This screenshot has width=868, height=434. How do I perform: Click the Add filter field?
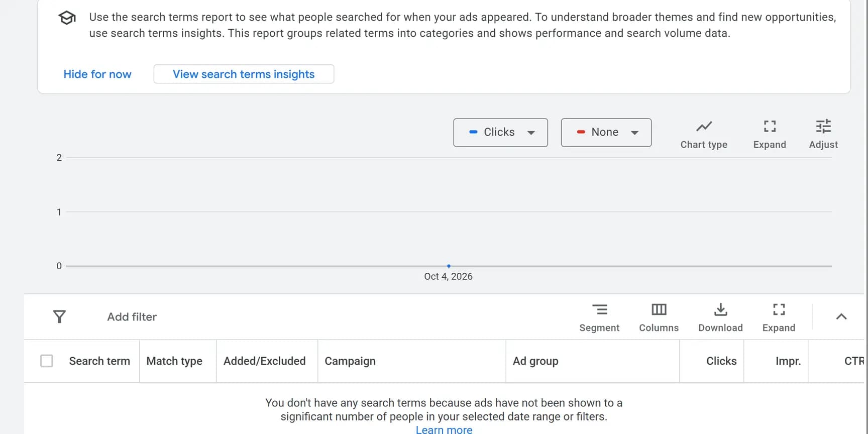pos(132,317)
